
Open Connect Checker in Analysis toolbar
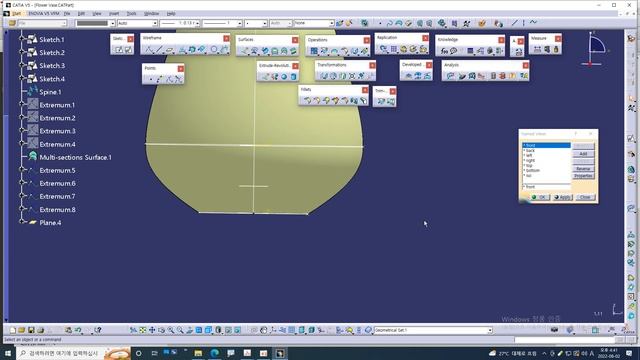(x=451, y=76)
